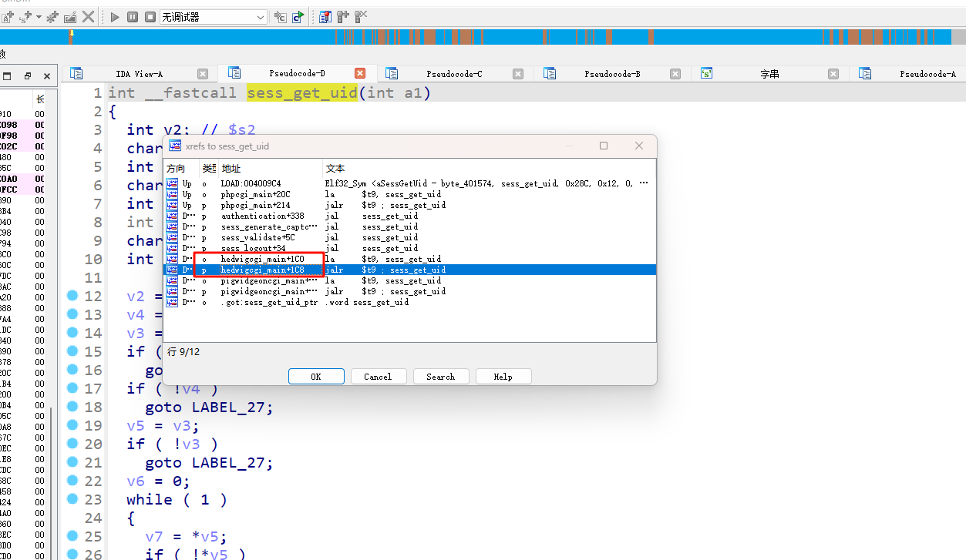Screen dimensions: 966x560
Task: Click the xrefs dialog title bar icon
Action: (175, 146)
